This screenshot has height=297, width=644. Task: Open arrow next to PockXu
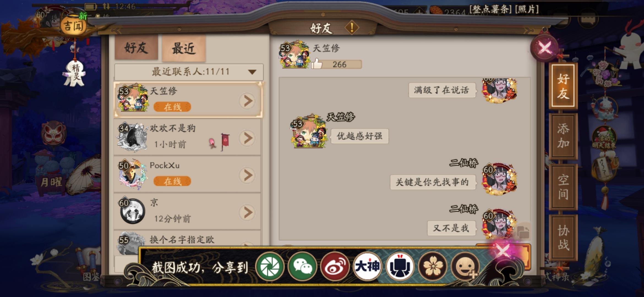(247, 175)
